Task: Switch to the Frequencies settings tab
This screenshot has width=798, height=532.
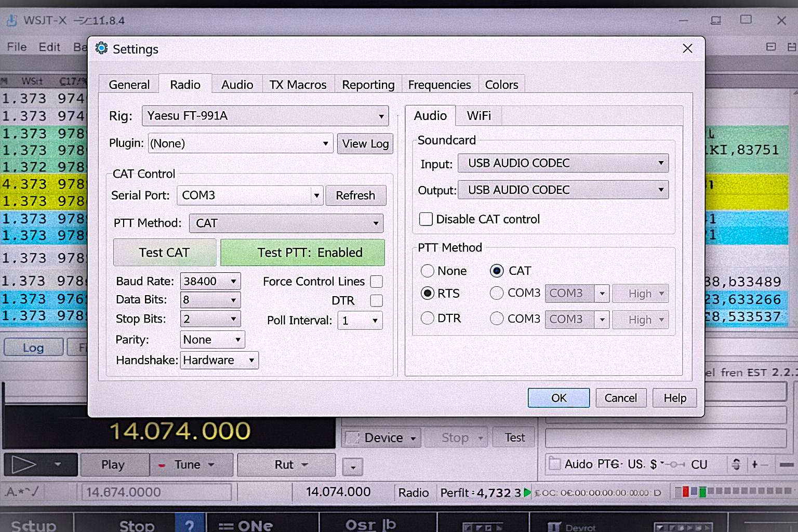Action: (439, 85)
